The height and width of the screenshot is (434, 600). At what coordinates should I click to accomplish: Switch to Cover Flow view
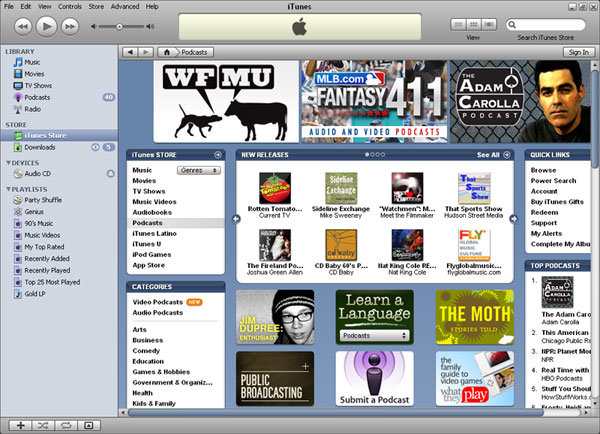[489, 24]
